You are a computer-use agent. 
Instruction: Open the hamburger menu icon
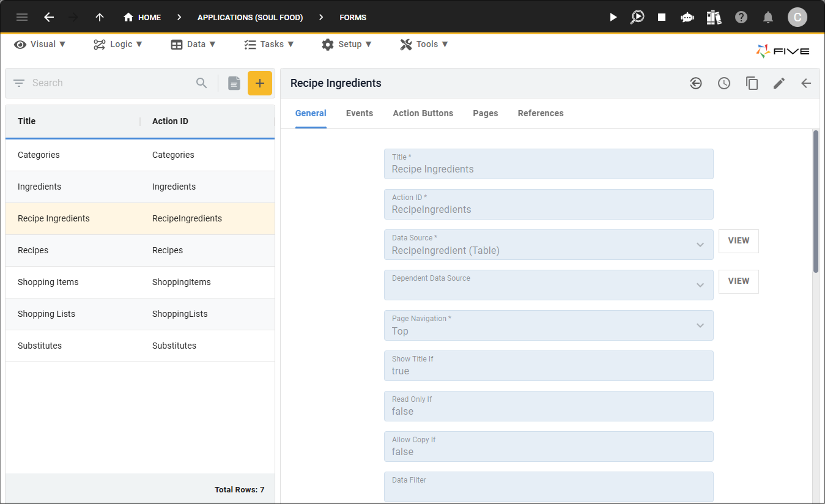[x=22, y=17]
